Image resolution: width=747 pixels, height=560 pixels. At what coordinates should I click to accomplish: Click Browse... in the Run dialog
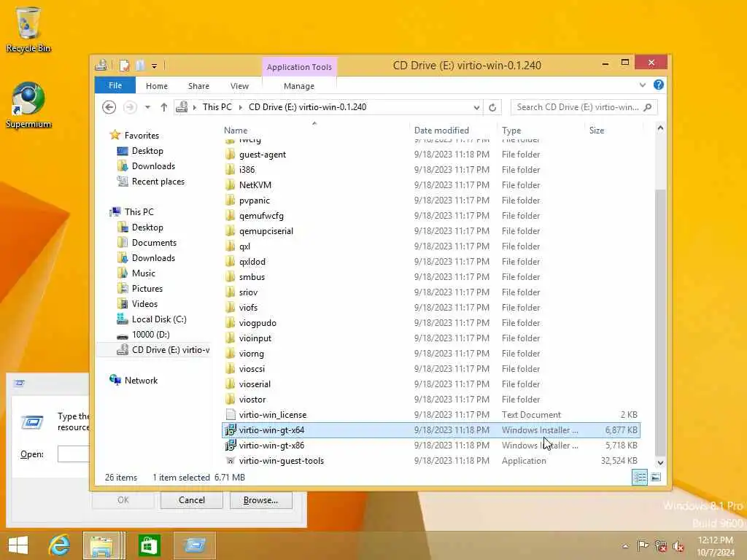coord(260,500)
